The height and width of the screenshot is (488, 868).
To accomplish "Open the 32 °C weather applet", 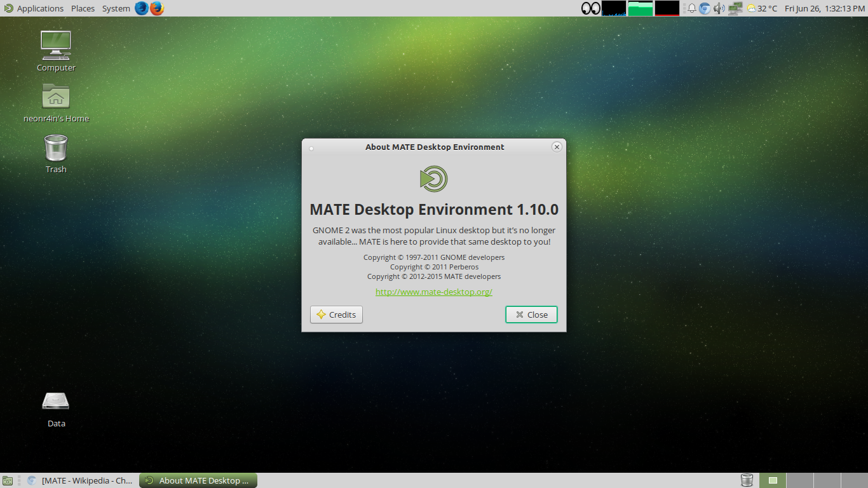I will pos(762,8).
